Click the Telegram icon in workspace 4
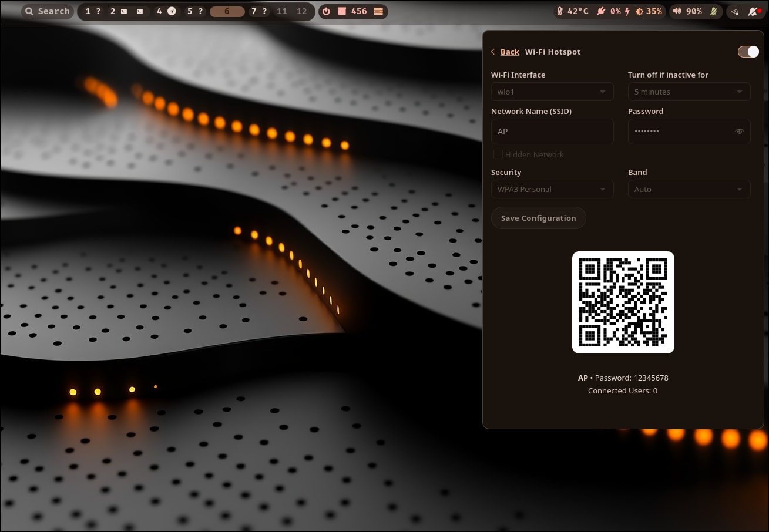Viewport: 769px width, 532px height. (172, 11)
